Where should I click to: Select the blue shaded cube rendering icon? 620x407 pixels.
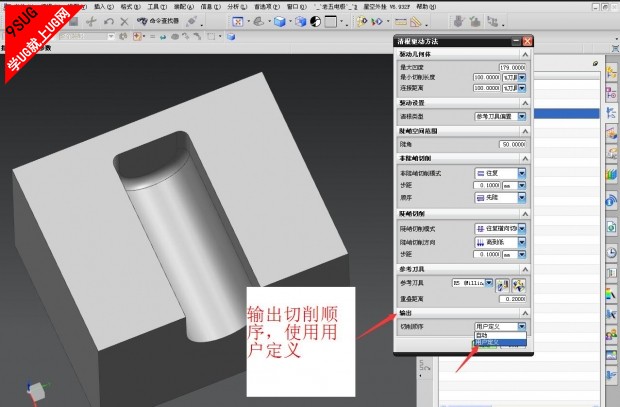coord(280,21)
